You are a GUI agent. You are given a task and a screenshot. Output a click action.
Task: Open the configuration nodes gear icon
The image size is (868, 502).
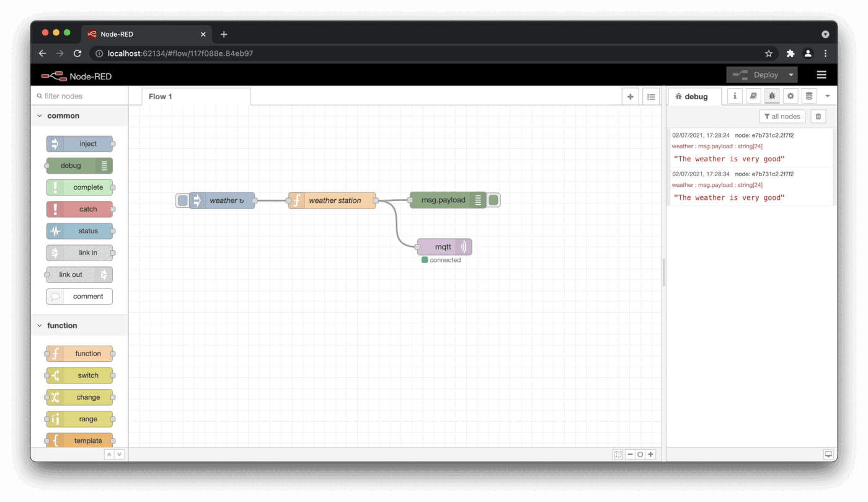(790, 96)
